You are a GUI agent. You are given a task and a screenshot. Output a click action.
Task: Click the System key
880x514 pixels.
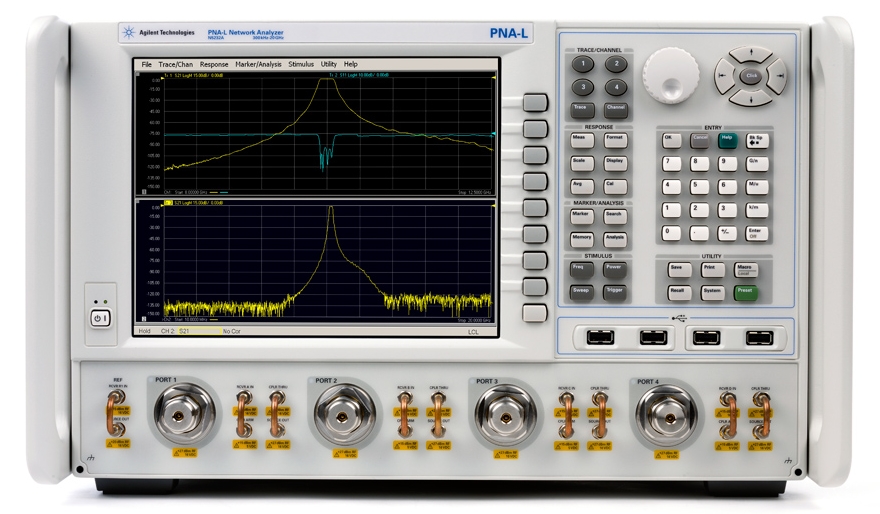point(712,293)
